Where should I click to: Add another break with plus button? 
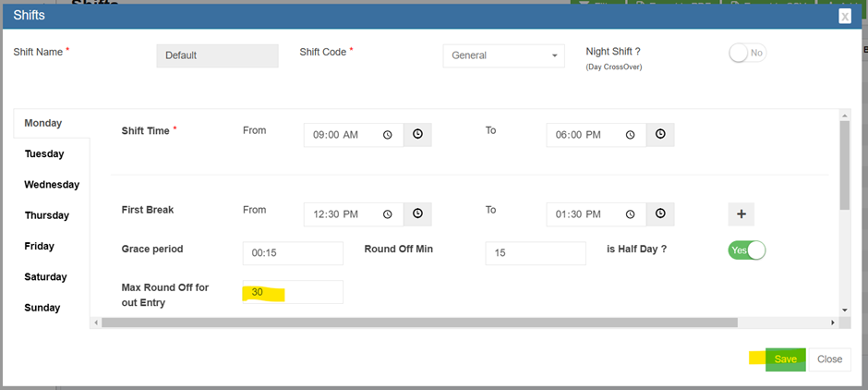tap(741, 214)
